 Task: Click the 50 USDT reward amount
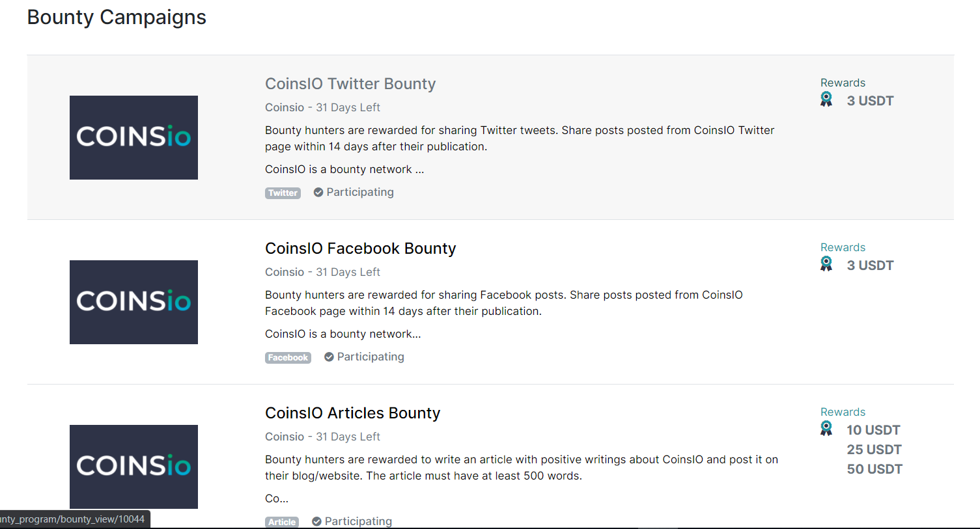(x=874, y=469)
